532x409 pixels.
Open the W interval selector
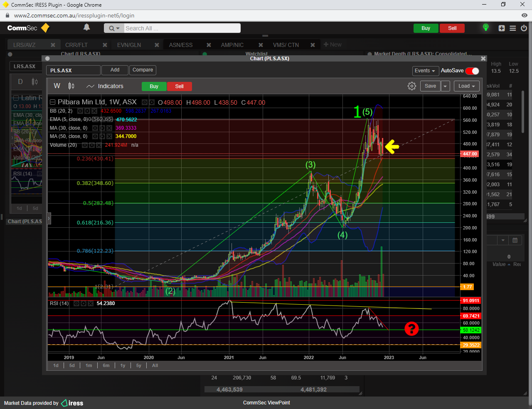tap(57, 86)
